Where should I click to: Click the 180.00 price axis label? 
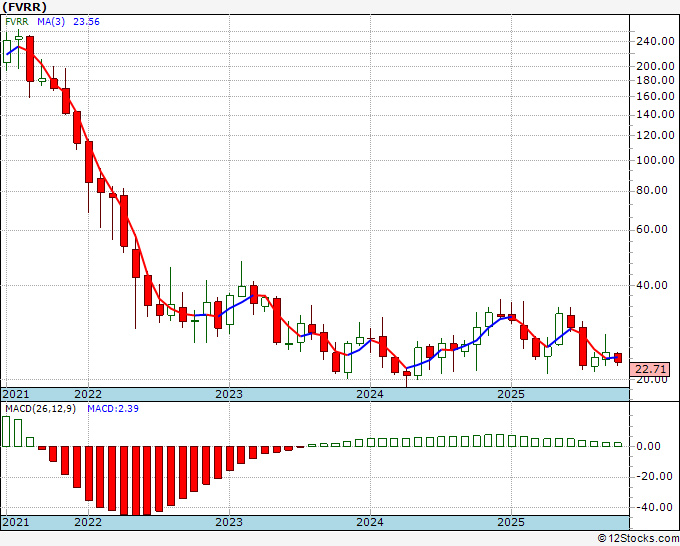click(x=655, y=80)
